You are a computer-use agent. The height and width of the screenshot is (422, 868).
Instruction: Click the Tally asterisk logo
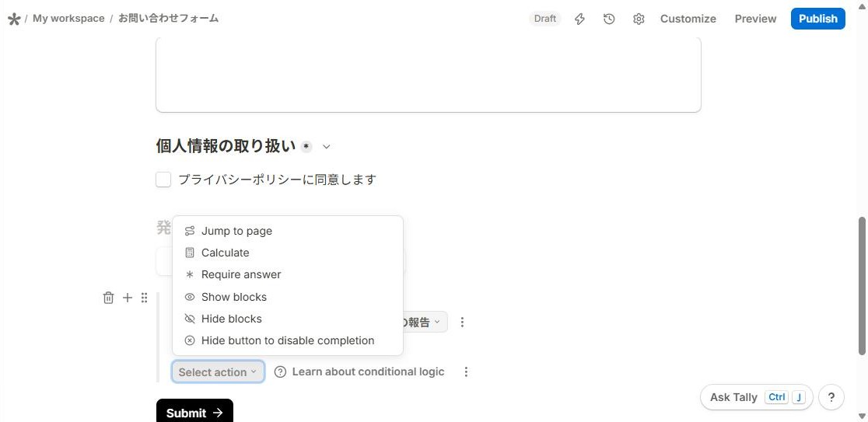point(14,19)
